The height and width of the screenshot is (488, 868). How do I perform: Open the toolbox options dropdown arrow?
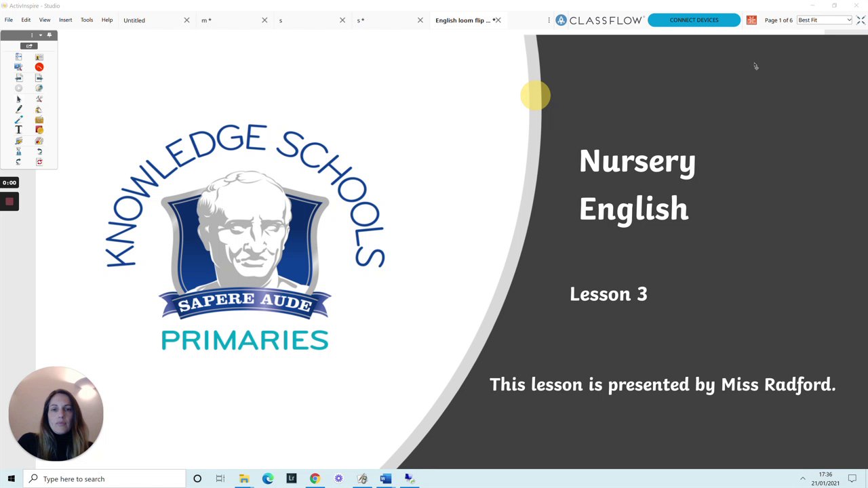[x=40, y=35]
